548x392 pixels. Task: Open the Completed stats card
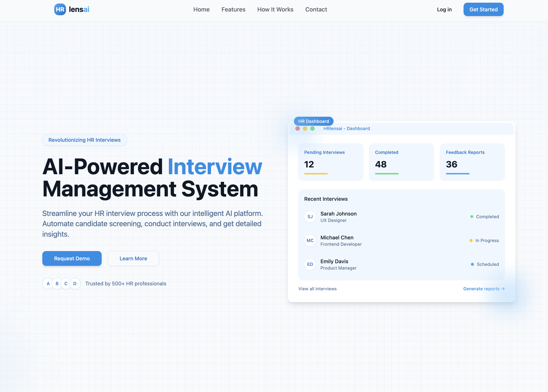[401, 162]
